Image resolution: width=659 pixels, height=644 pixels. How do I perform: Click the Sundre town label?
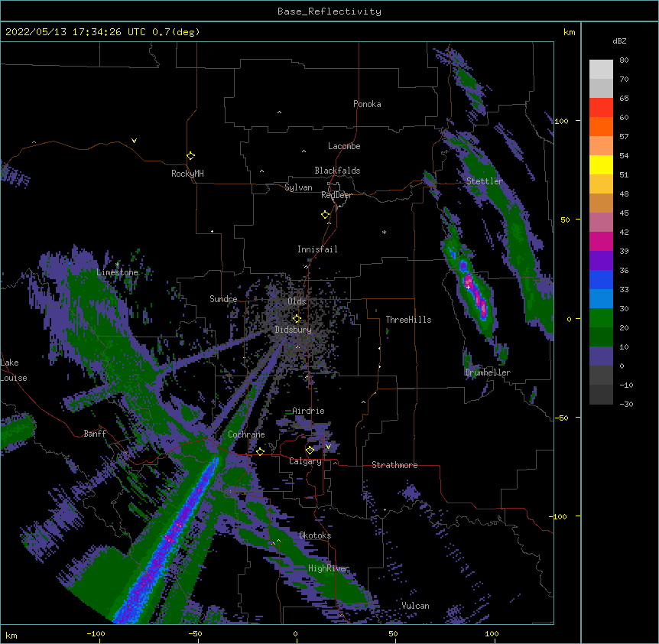(223, 299)
